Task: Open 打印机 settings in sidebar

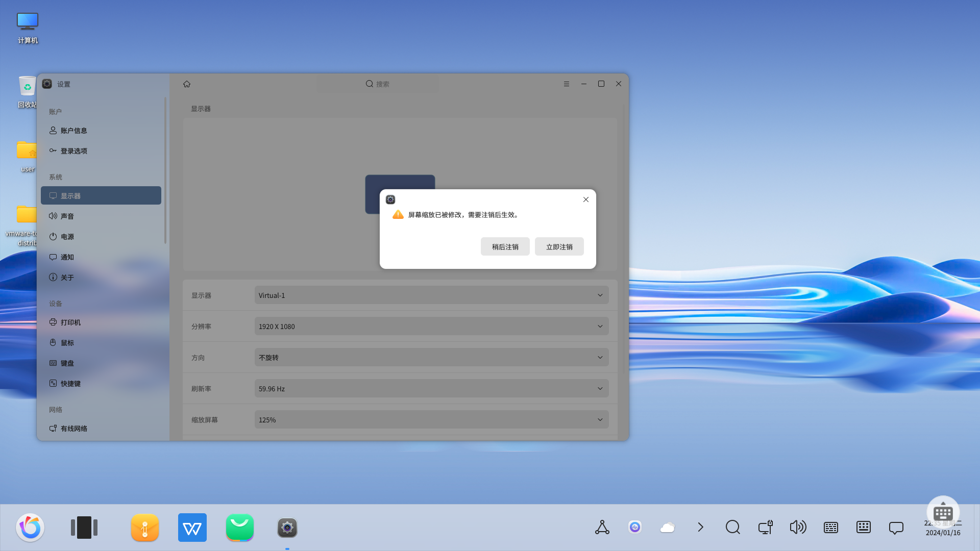Action: [x=101, y=322]
